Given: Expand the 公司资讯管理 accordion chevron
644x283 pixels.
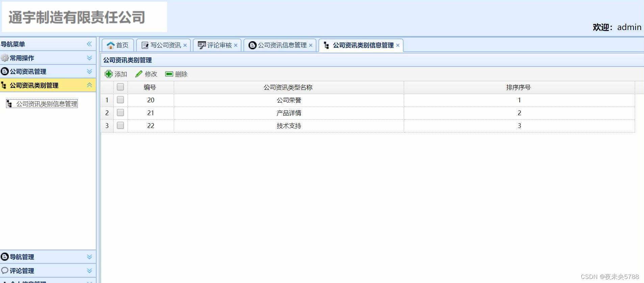Looking at the screenshot, I should (x=89, y=72).
